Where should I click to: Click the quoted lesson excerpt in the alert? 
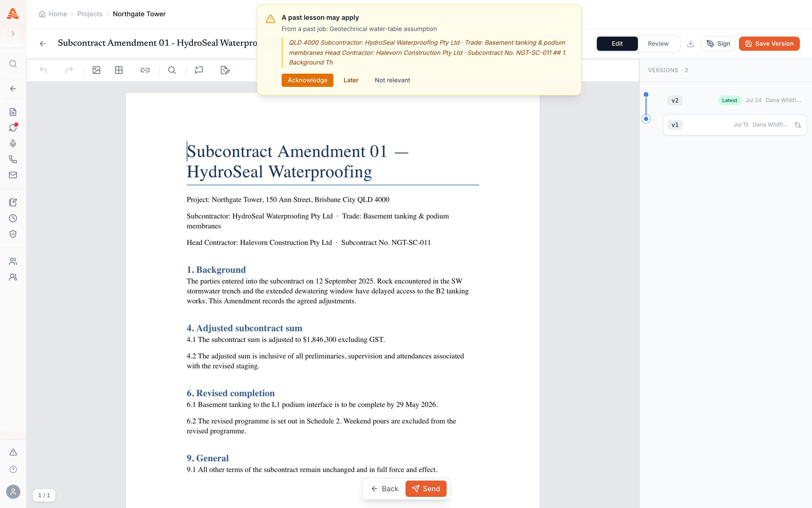(x=428, y=53)
